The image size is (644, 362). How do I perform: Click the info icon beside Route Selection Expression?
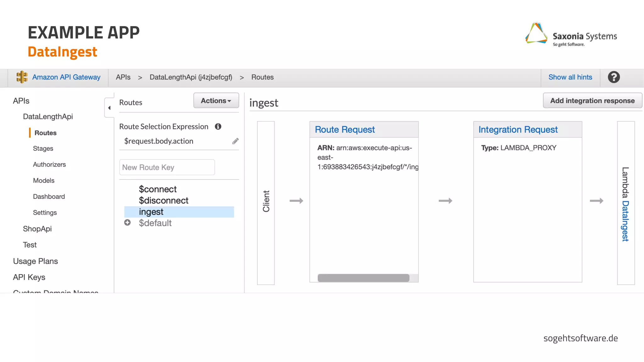click(218, 126)
